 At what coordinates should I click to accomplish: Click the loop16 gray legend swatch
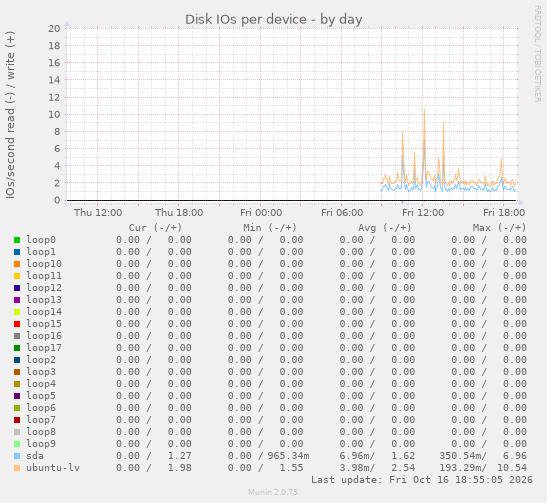click(17, 336)
